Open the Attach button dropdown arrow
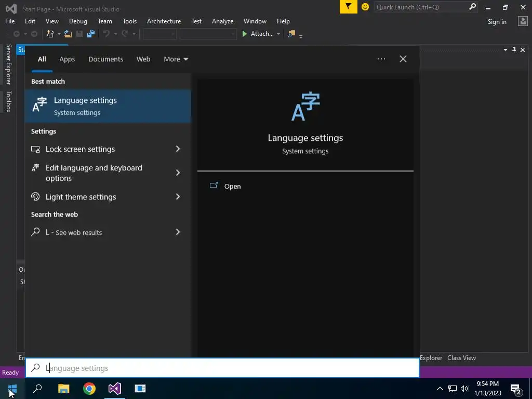Viewport: 532px width, 399px height. (x=278, y=34)
